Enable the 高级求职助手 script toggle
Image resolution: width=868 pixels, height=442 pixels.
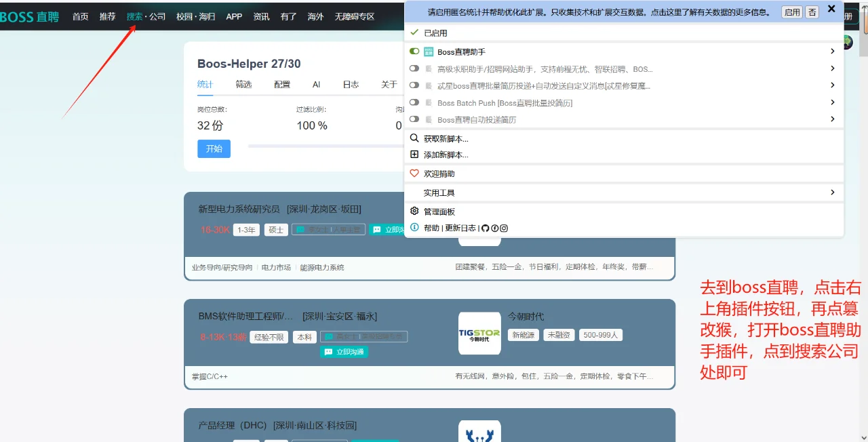pos(414,68)
